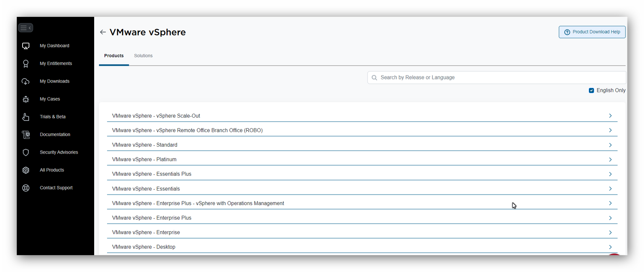
Task: Open All Products in sidebar
Action: pos(52,170)
